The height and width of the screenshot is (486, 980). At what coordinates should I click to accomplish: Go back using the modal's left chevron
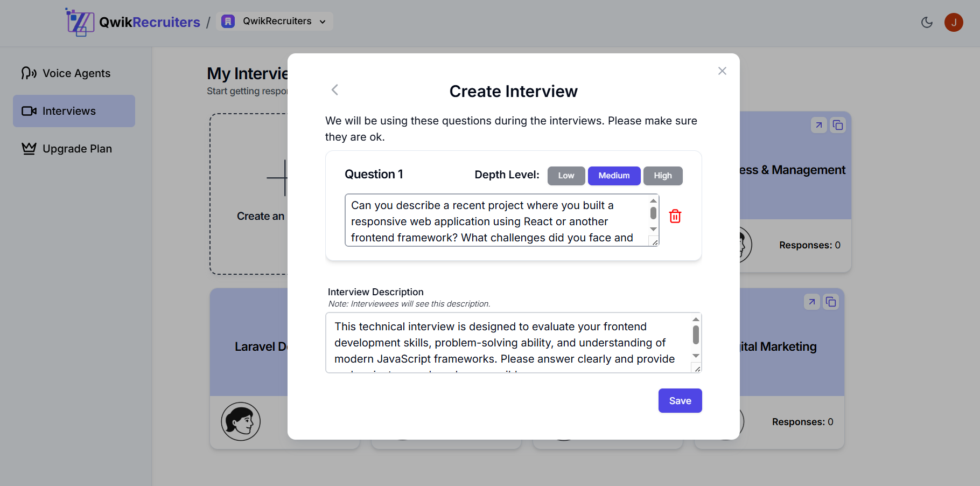point(334,90)
